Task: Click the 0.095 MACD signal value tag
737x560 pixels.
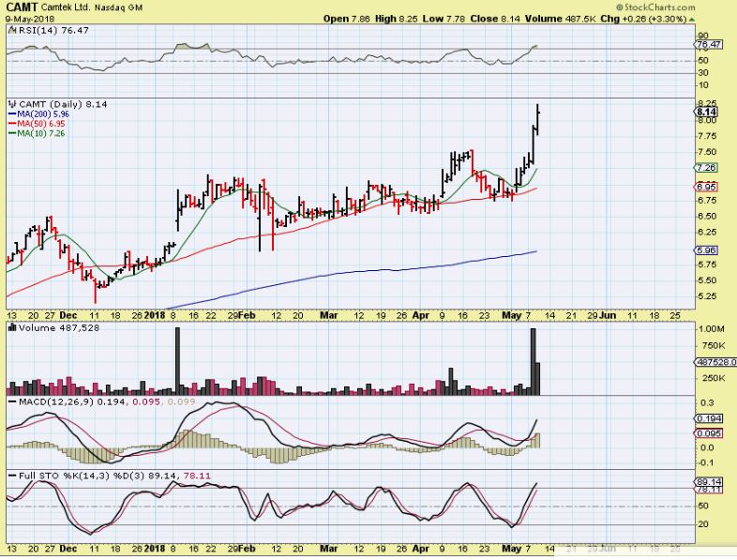Action: [x=709, y=433]
